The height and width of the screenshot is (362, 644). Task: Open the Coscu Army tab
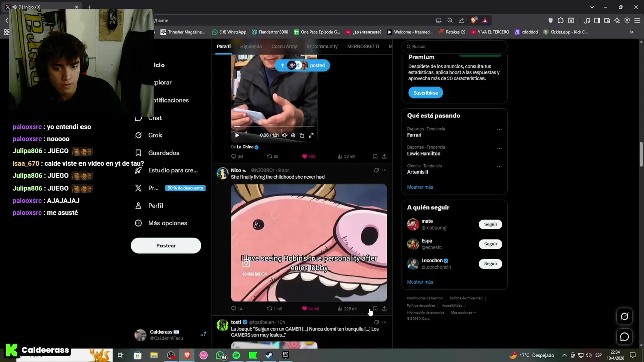(x=284, y=46)
